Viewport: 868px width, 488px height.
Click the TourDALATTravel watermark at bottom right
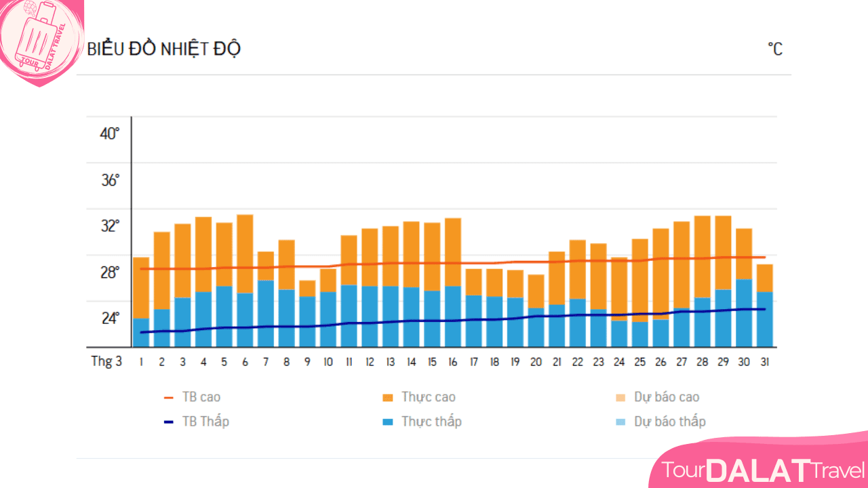(763, 470)
